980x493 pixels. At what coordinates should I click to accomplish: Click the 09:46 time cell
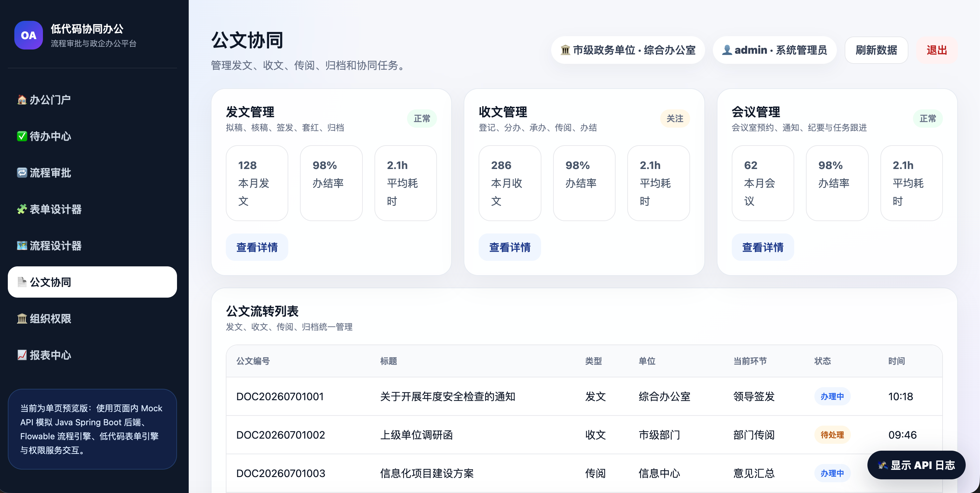pos(902,435)
